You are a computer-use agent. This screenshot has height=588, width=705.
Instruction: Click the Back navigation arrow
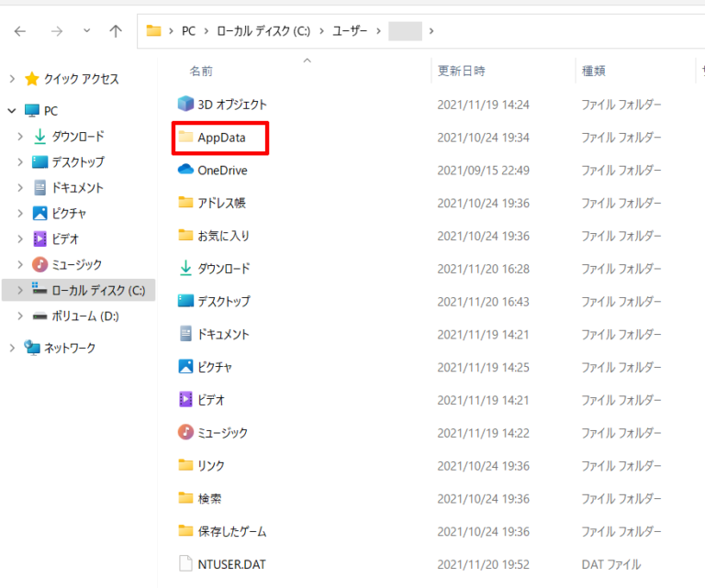(x=20, y=31)
